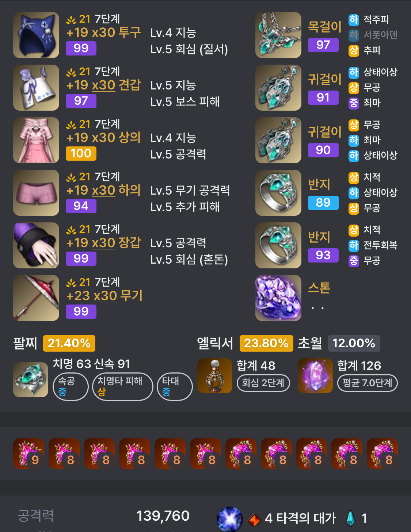Viewport: 411px width, 532px height.
Task: Select the white shoulder armor icon
Action: click(36, 88)
